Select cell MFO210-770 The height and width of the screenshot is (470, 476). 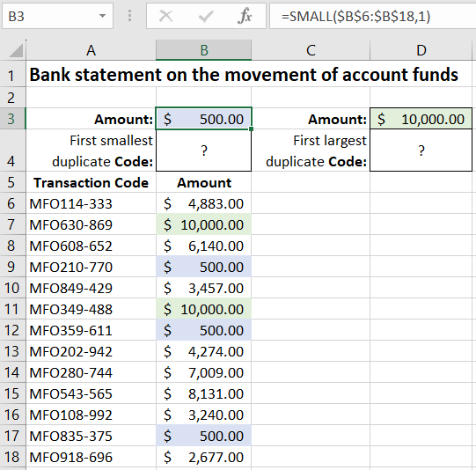92,267
